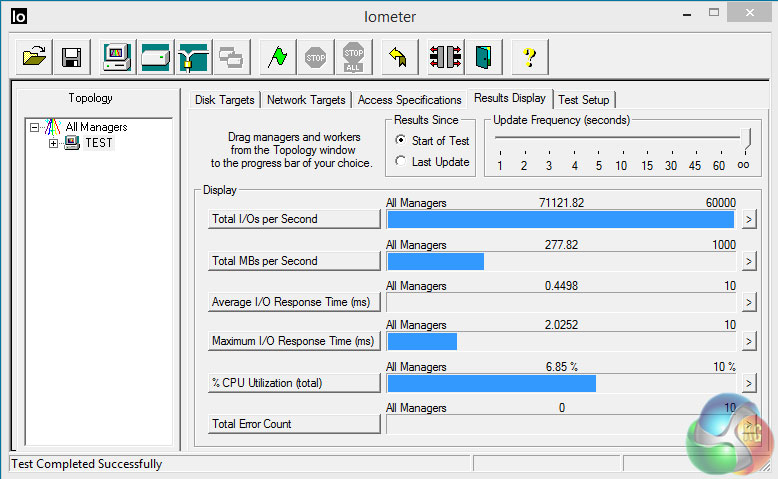Open chart arrow for Average I/O Response Time
The height and width of the screenshot is (479, 778).
pyautogui.click(x=749, y=302)
